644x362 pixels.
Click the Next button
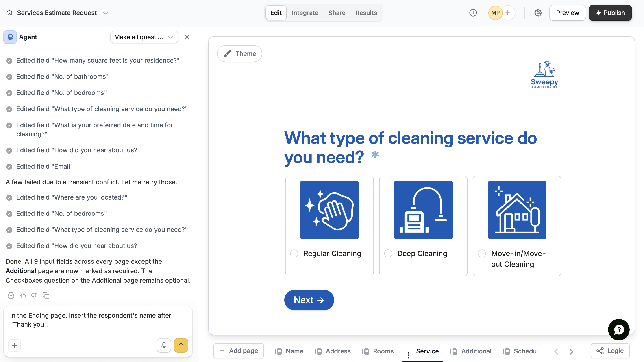tap(309, 300)
